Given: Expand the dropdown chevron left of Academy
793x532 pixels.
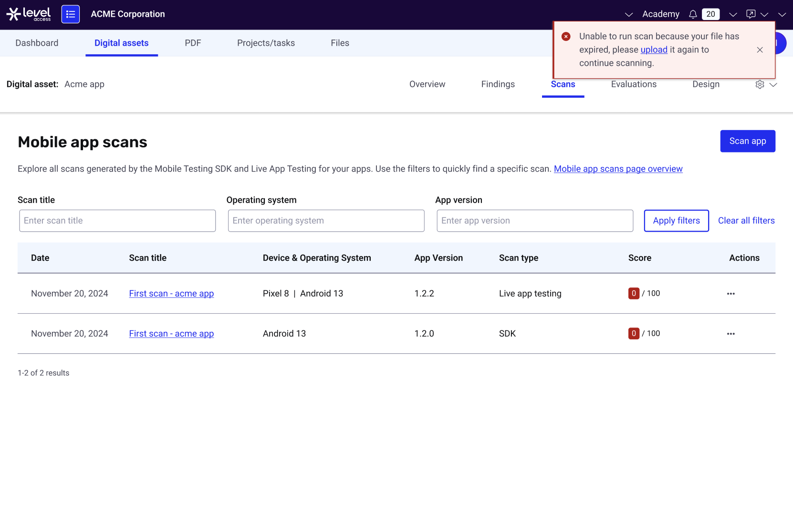Looking at the screenshot, I should [x=629, y=15].
